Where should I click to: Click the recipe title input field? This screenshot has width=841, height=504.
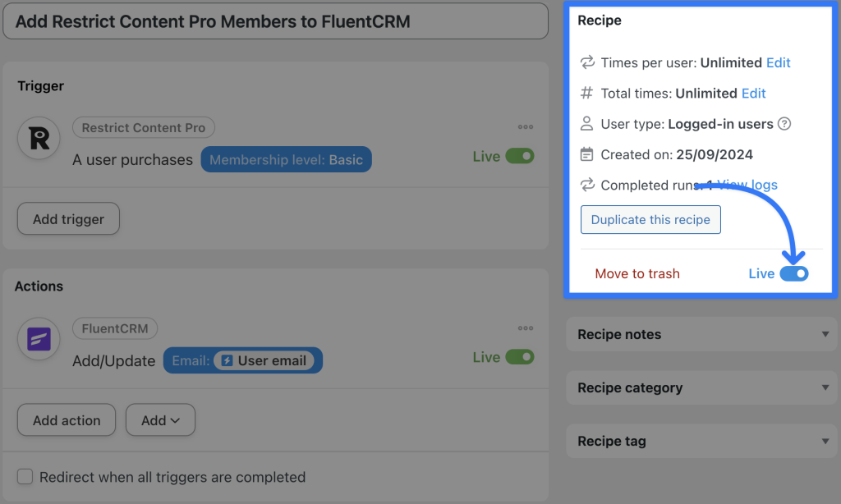click(x=277, y=21)
